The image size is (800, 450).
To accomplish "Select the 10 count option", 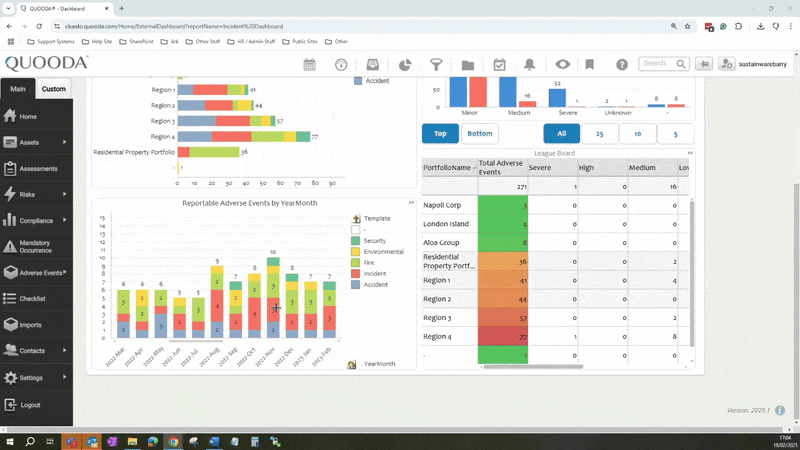I will pos(637,134).
